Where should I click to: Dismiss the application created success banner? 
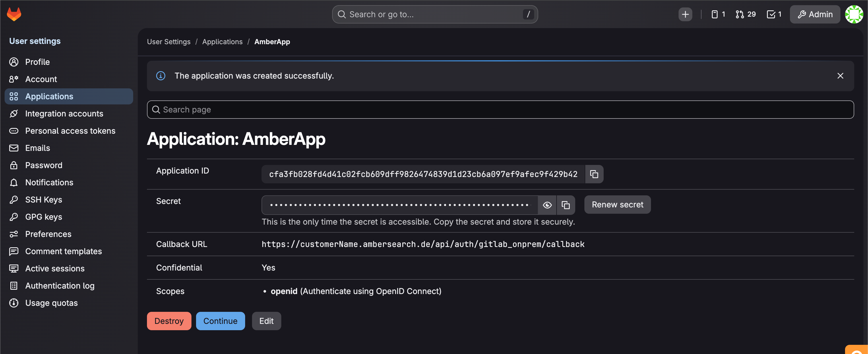[840, 76]
